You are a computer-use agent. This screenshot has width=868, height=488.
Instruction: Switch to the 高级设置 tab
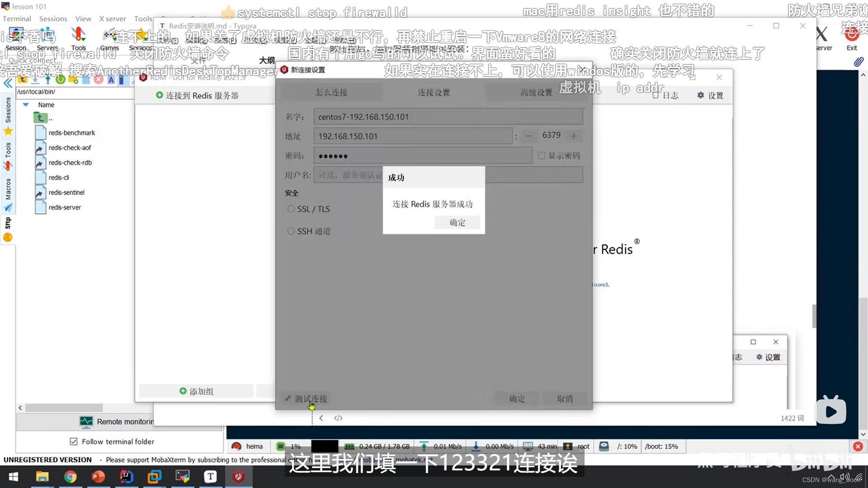(x=536, y=92)
